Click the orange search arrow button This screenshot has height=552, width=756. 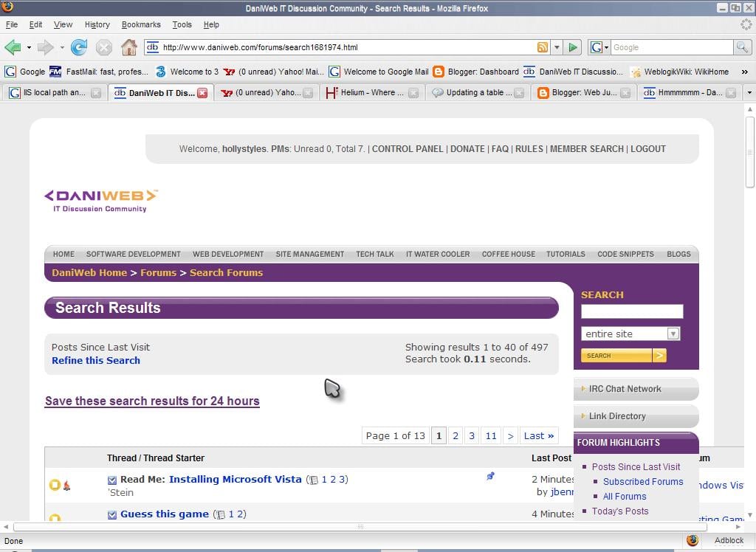(659, 355)
